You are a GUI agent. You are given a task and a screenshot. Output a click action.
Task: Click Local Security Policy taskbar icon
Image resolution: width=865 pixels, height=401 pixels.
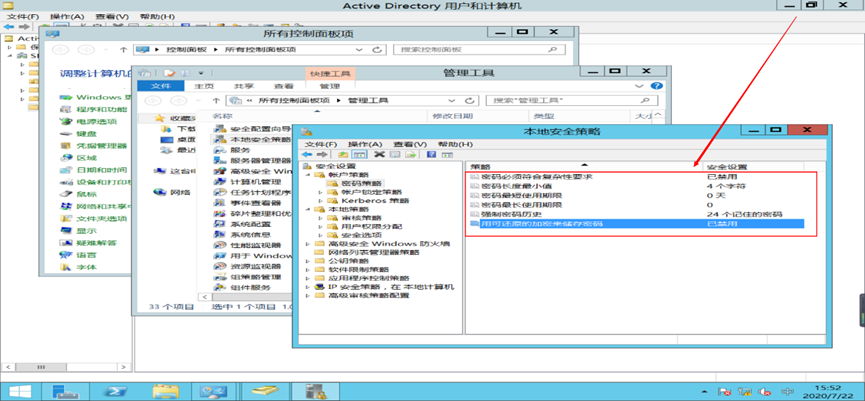click(315, 391)
